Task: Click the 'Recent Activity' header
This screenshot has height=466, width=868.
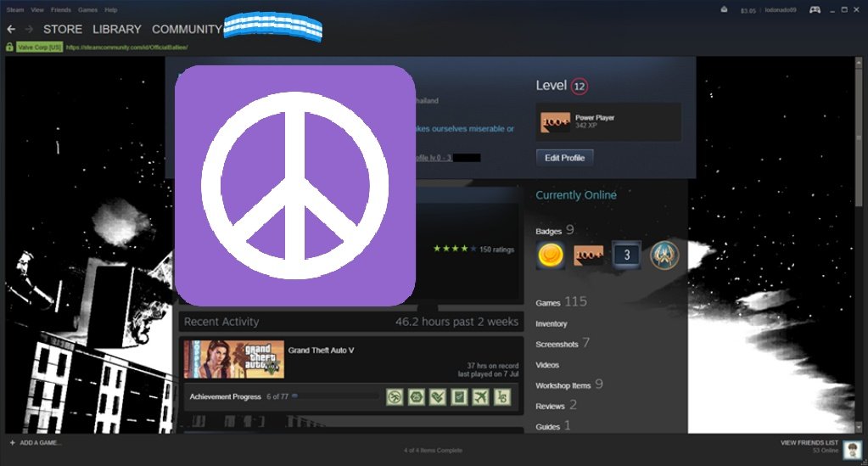Action: [221, 322]
